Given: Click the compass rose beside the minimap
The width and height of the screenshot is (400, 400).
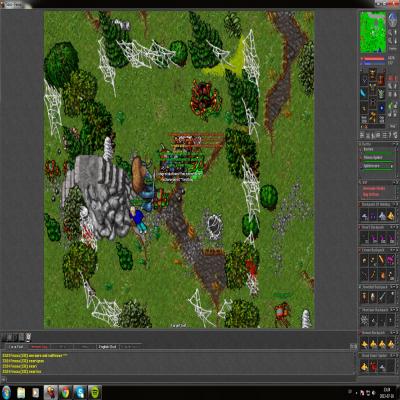Looking at the screenshot, I should pos(392,20).
